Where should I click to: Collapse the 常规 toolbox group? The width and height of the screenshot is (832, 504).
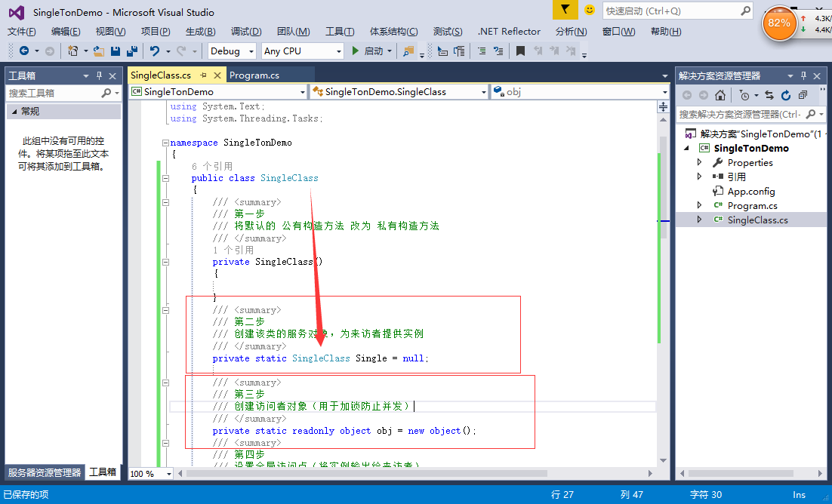pos(14,112)
